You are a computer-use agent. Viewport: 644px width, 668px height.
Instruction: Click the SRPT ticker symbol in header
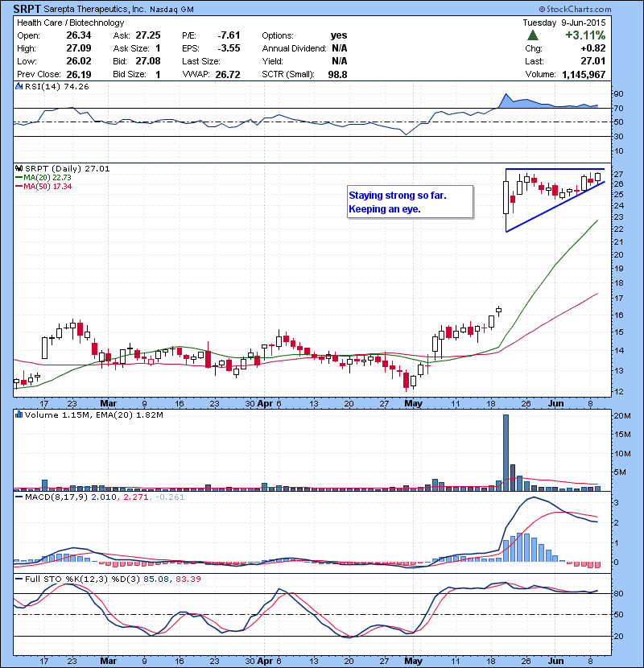point(27,9)
